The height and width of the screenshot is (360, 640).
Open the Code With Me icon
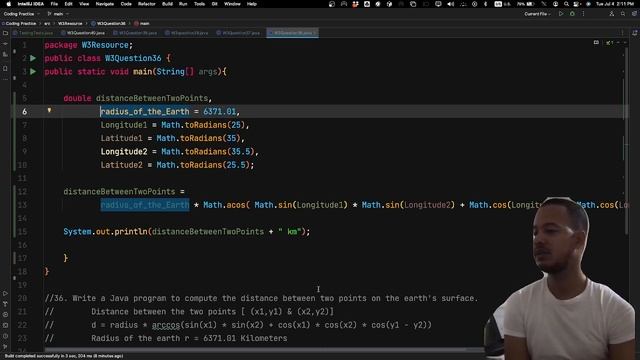pos(611,14)
